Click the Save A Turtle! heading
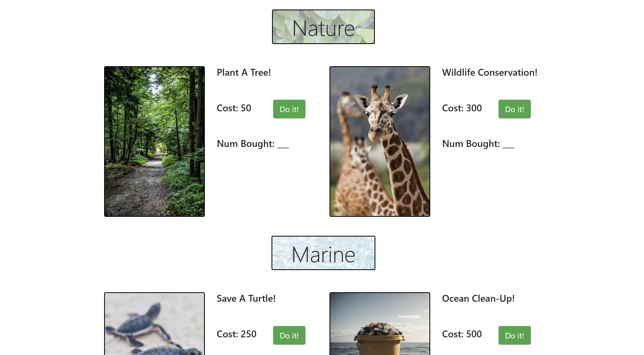 tap(246, 299)
